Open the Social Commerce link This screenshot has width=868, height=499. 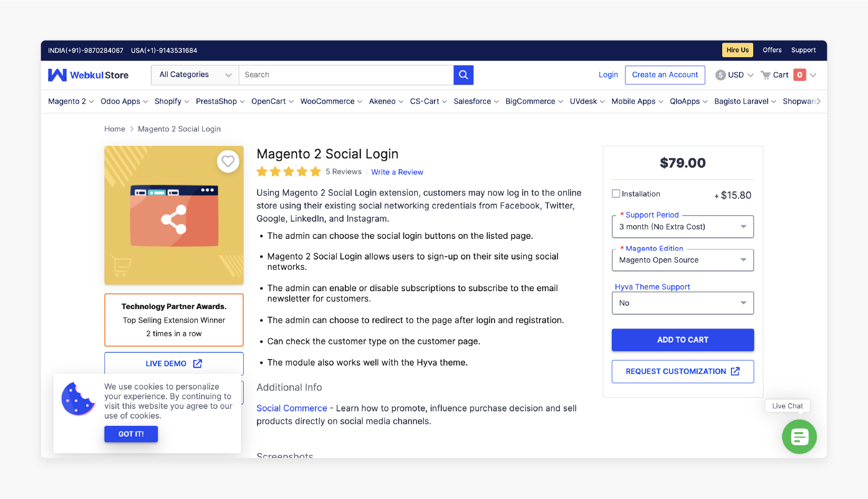292,408
